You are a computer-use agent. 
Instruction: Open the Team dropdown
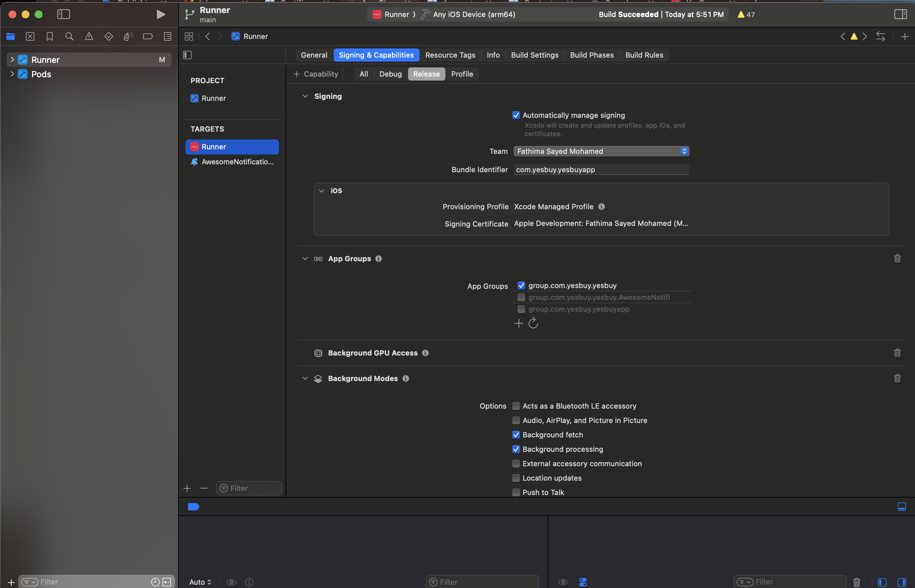coord(601,151)
